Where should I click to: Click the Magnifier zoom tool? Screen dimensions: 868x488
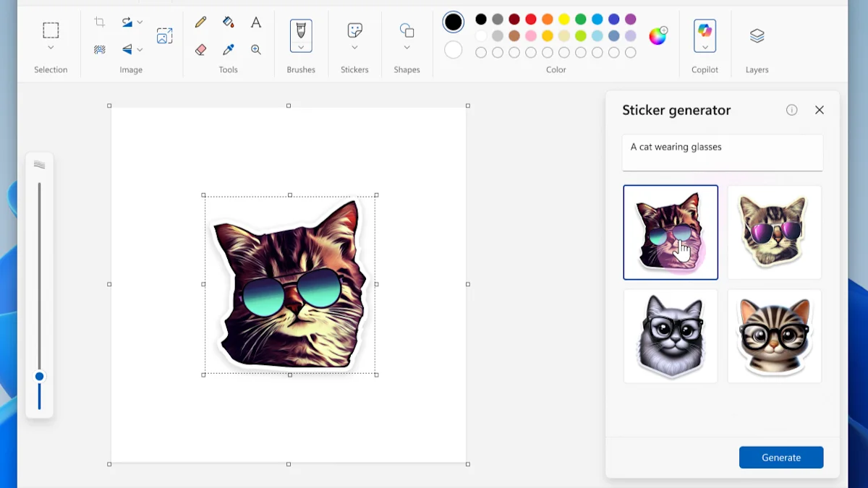(256, 50)
